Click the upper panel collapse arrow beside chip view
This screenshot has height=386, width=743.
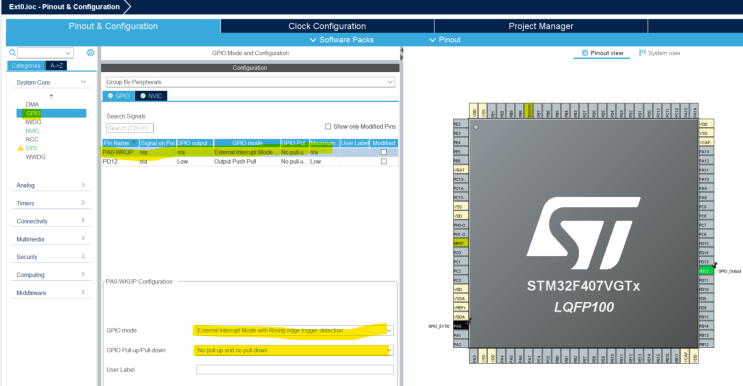pos(402,50)
